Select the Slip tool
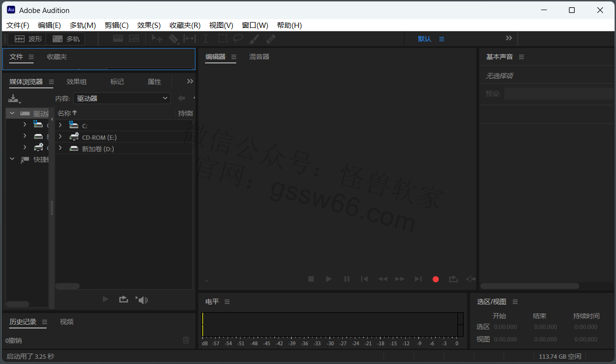The width and height of the screenshot is (616, 364). [x=190, y=38]
